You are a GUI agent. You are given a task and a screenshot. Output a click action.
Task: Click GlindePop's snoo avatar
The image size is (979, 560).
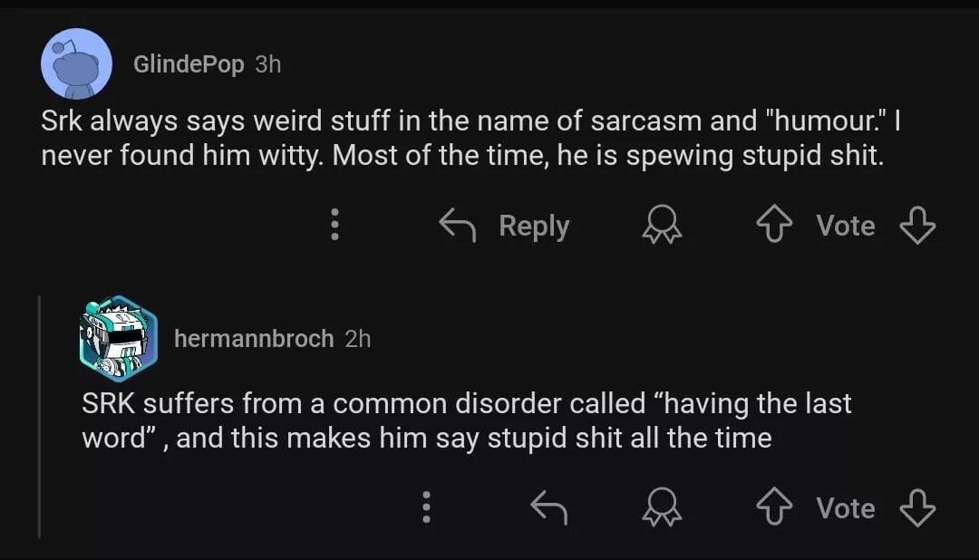(x=77, y=63)
